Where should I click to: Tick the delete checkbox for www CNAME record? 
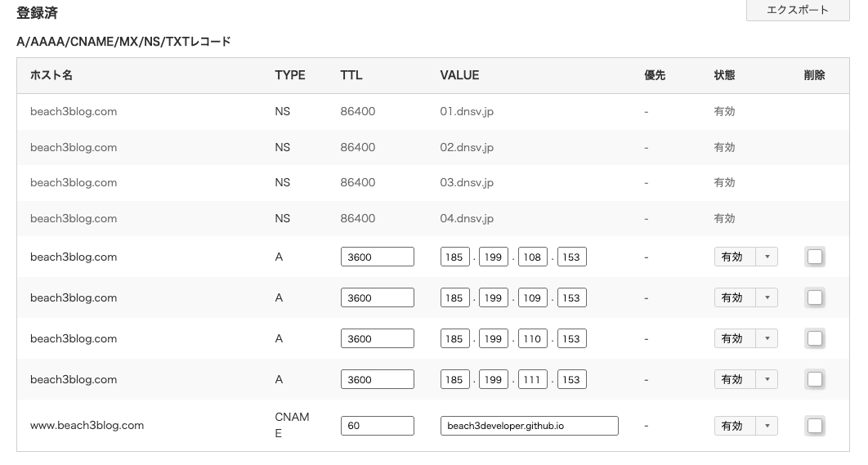814,426
